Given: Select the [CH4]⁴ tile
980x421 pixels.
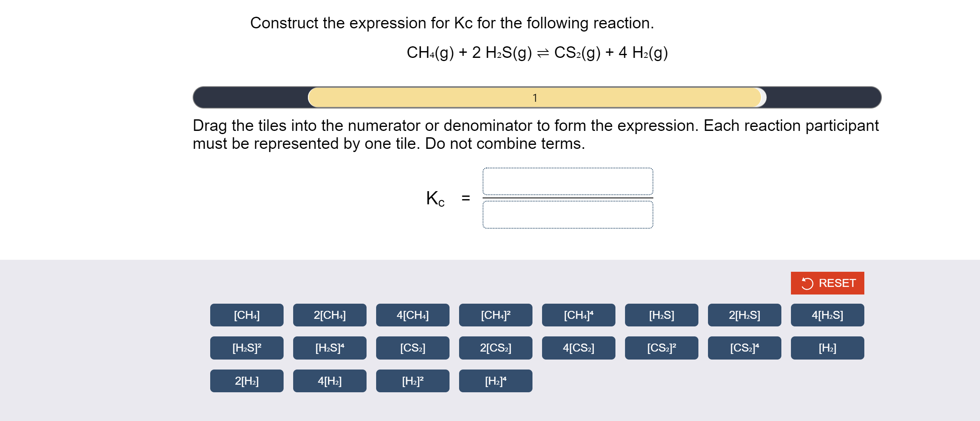Looking at the screenshot, I should pyautogui.click(x=578, y=315).
